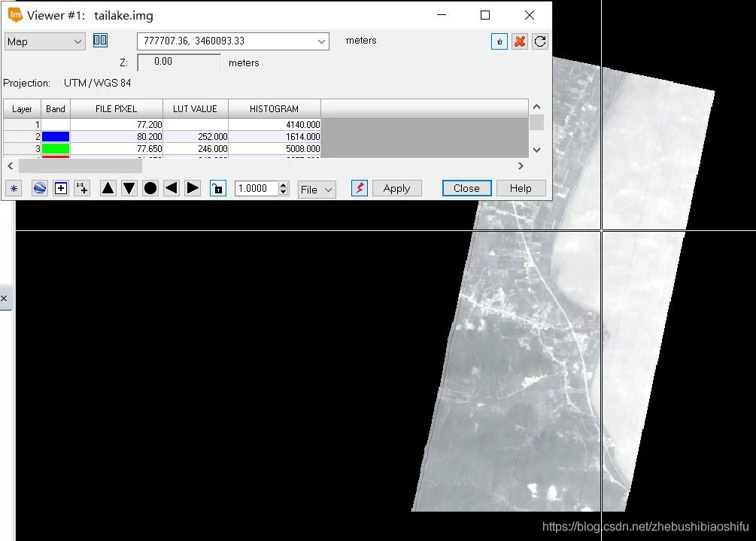756x541 pixels.
Task: Click the Google Earth globe icon
Action: click(x=40, y=188)
